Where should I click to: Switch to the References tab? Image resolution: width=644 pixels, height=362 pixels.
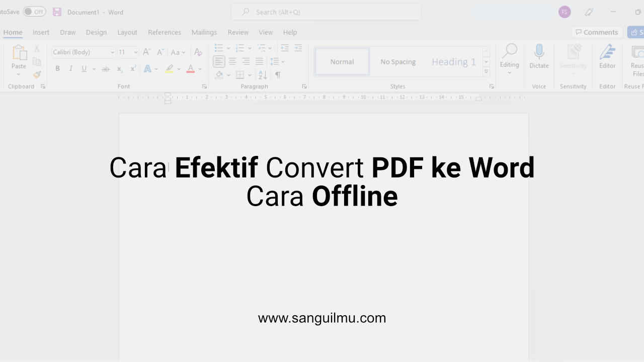point(165,32)
